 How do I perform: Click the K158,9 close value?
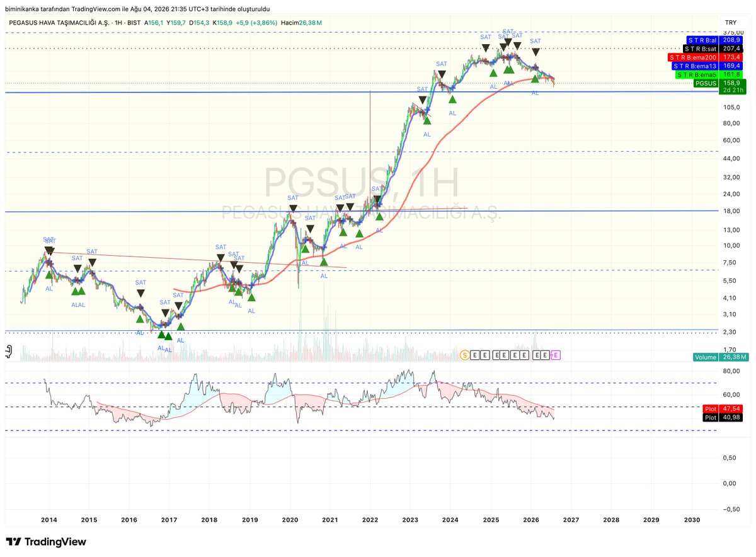click(x=222, y=22)
